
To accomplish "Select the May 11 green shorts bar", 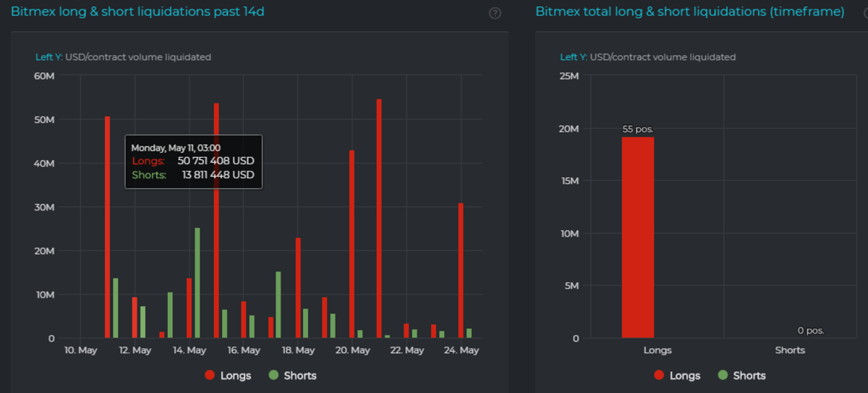I will 115,308.
